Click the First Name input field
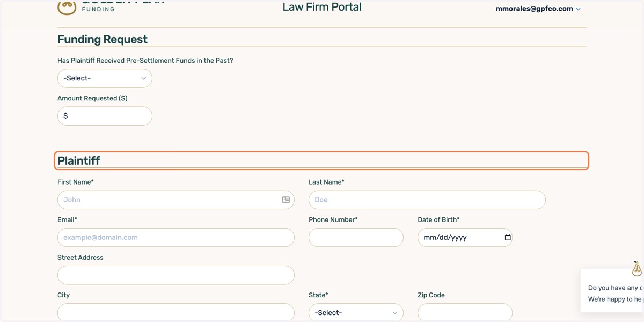 click(x=176, y=200)
